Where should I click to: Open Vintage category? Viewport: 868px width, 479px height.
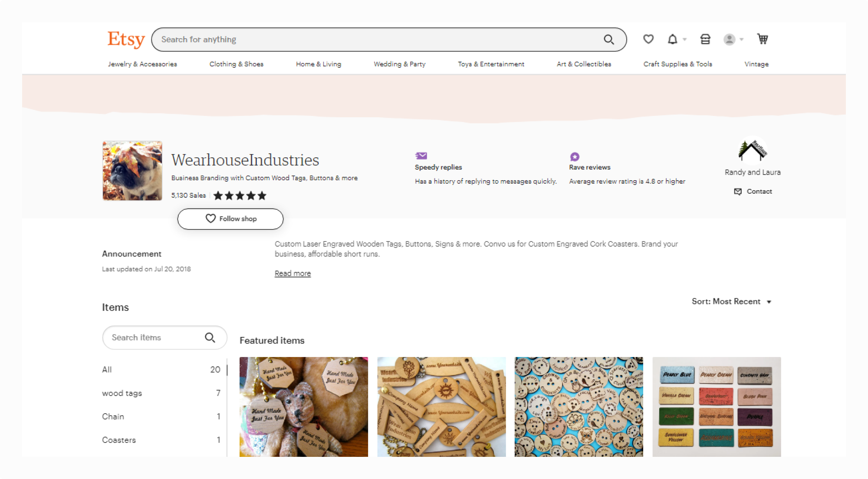[x=756, y=64]
